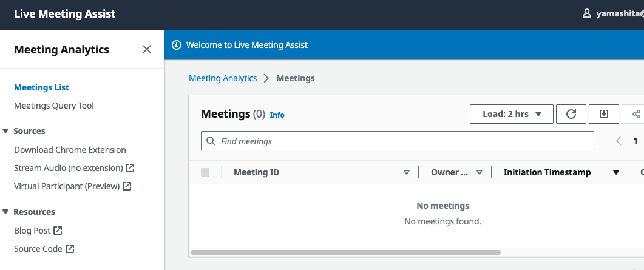Click the refresh meetings icon button

pos(571,114)
